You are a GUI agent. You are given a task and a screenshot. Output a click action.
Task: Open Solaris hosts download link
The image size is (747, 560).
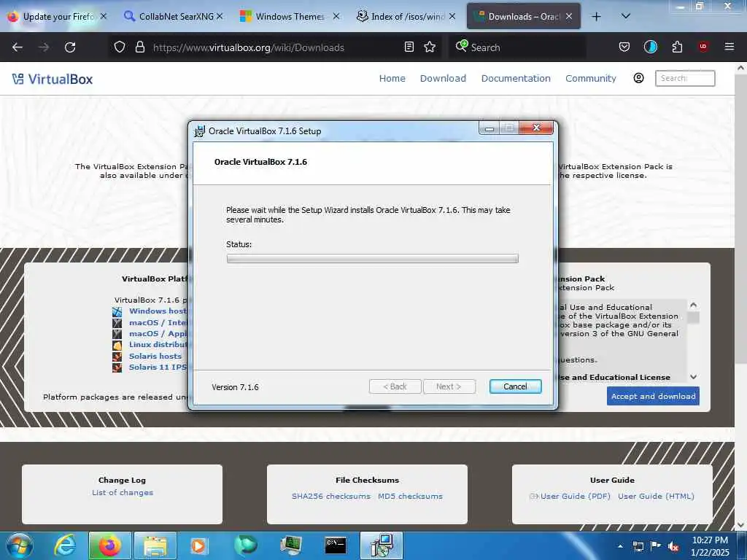pos(155,356)
